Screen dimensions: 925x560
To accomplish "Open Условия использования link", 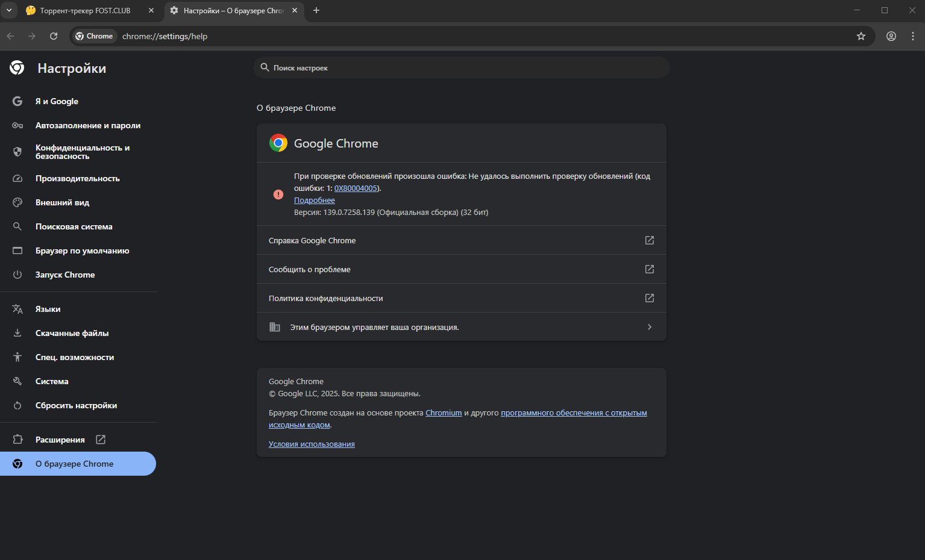I will [x=312, y=444].
